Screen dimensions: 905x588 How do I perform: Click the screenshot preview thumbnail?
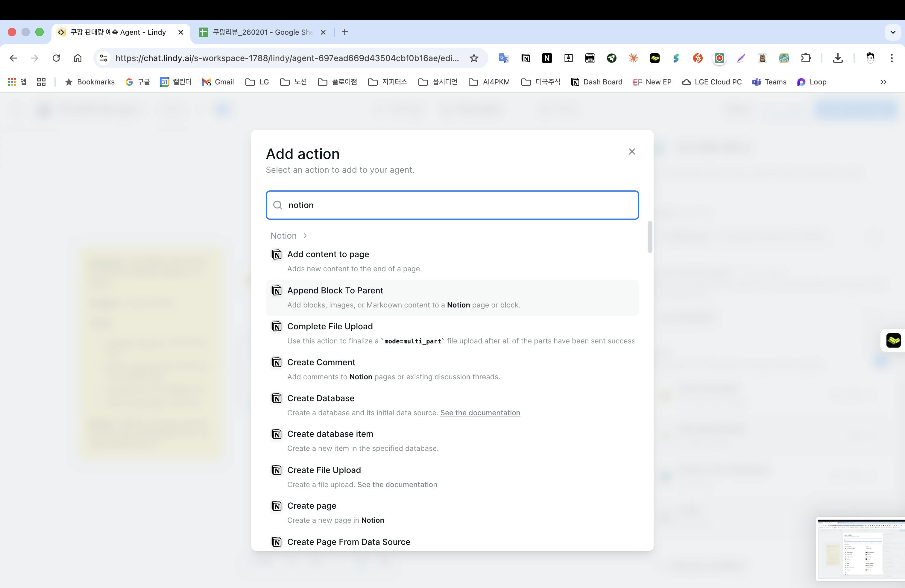point(860,548)
